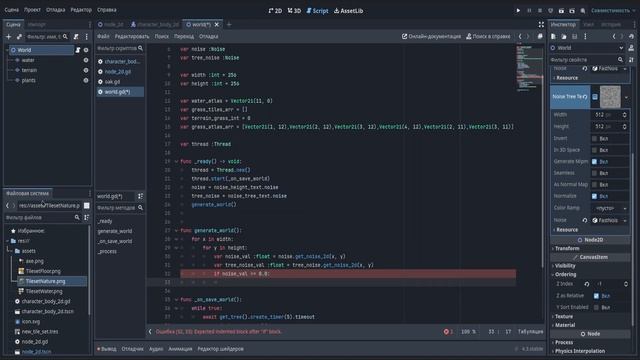Expand Noise Tree Tex resource dropdown arrow
This screenshot has width=640, height=360.
626,97
